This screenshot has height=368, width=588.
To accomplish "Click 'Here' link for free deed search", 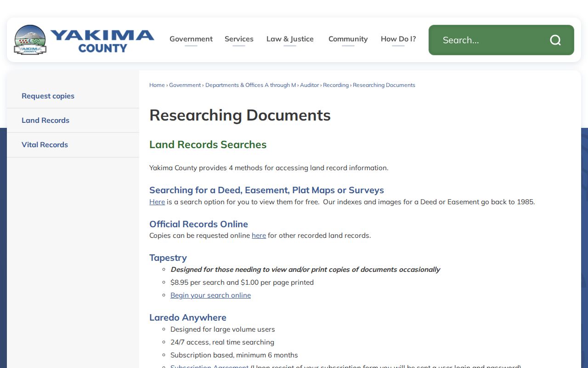I will (x=157, y=202).
